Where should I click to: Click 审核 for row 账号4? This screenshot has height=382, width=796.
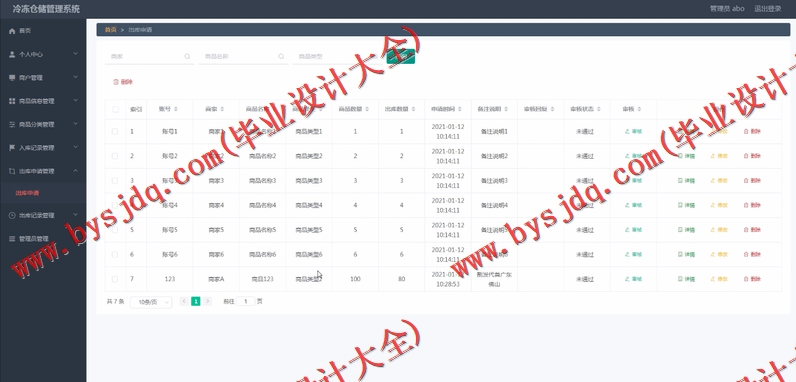(634, 205)
